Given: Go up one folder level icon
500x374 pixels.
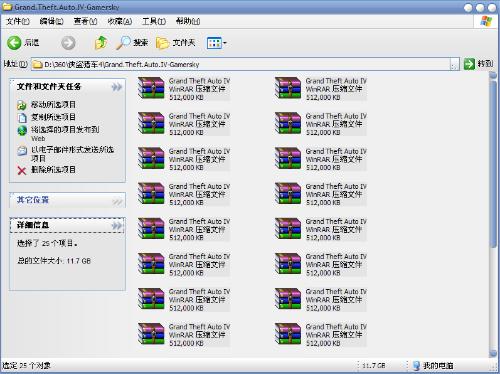Looking at the screenshot, I should (x=101, y=43).
